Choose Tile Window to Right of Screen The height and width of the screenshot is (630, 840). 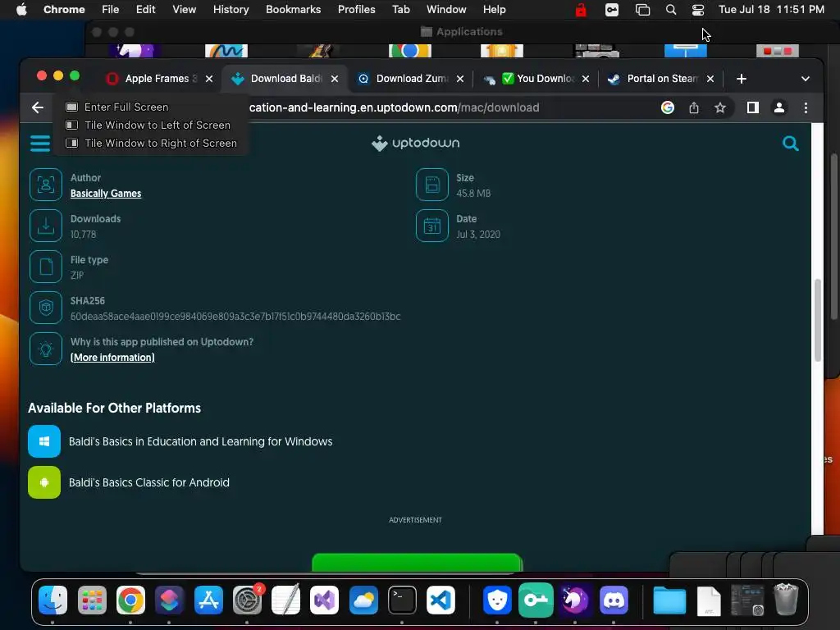[x=151, y=143]
